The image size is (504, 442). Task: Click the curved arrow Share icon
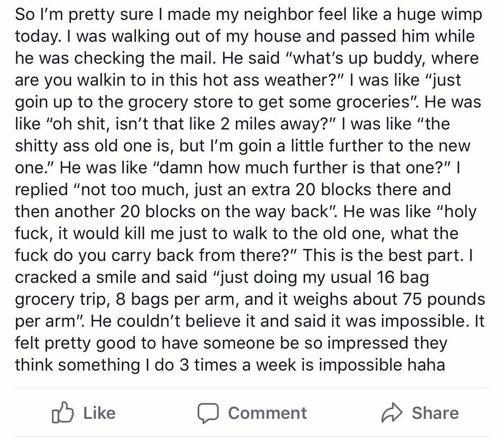coord(392,413)
